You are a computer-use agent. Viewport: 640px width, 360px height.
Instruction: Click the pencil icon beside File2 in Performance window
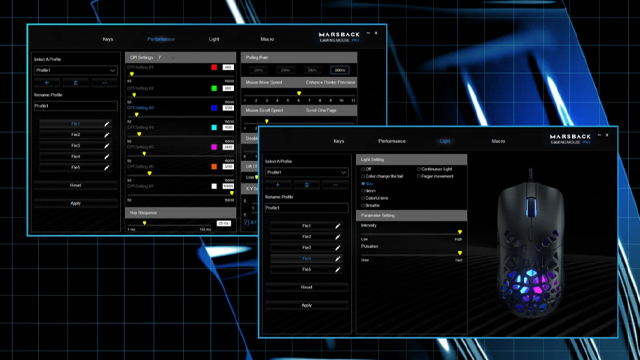[107, 135]
